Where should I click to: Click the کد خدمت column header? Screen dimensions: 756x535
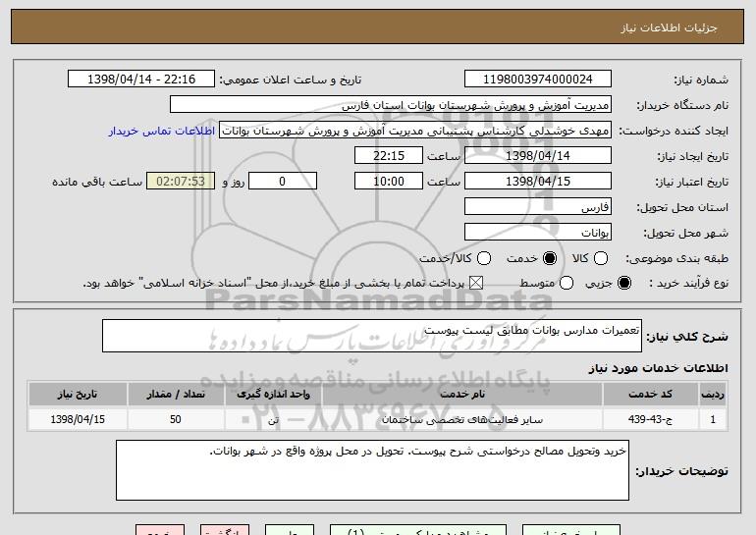point(650,395)
